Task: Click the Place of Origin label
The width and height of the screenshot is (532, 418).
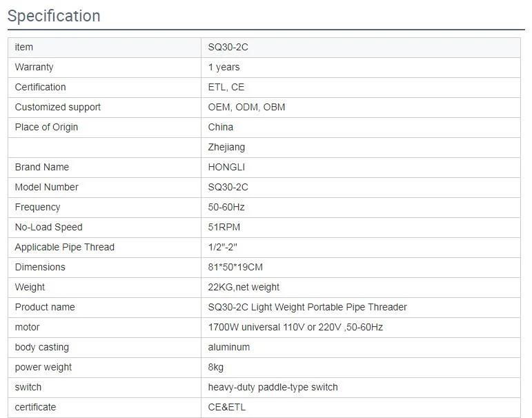Action: pyautogui.click(x=46, y=127)
